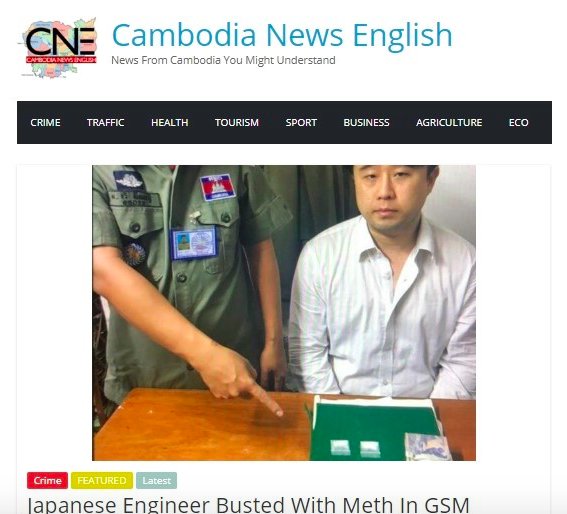The height and width of the screenshot is (514, 567).
Task: Go to the AGRICULTURE section
Action: [x=449, y=123]
